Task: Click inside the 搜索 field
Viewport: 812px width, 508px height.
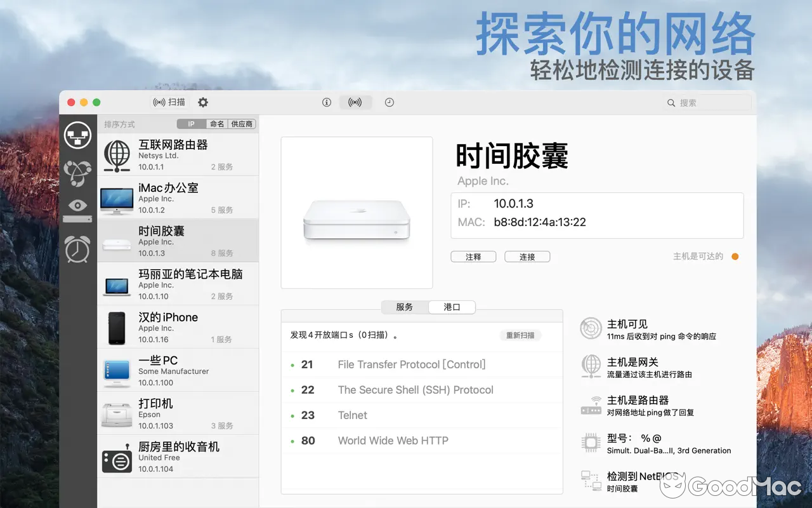Action: (x=707, y=102)
